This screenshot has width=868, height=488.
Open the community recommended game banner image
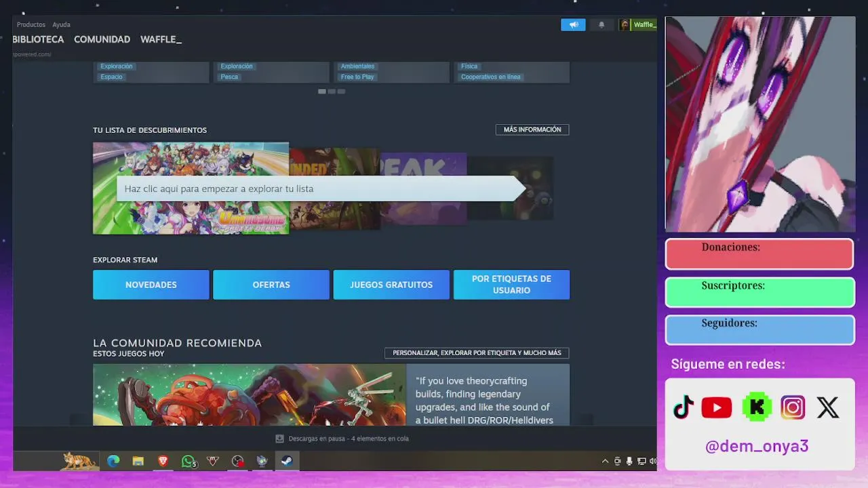(x=250, y=395)
